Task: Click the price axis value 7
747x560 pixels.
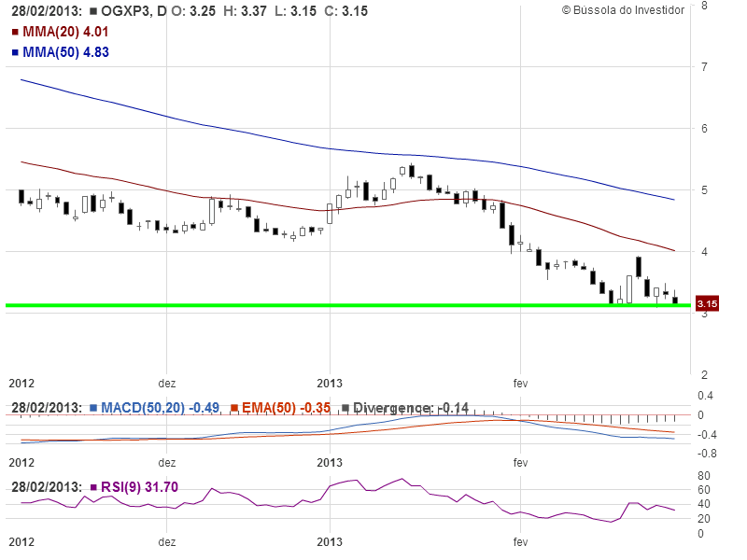Action: (704, 66)
